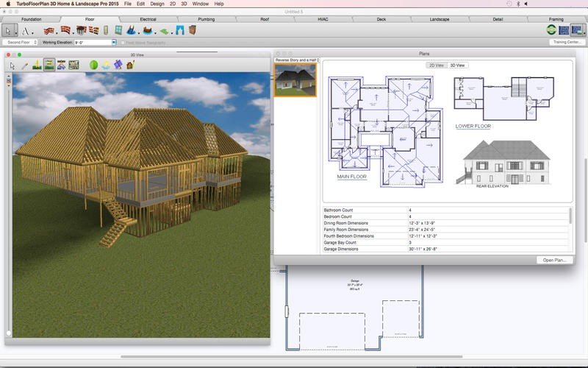The height and width of the screenshot is (368, 588).
Task: Select the round blue pool-shaped tool
Action: pos(148,30)
